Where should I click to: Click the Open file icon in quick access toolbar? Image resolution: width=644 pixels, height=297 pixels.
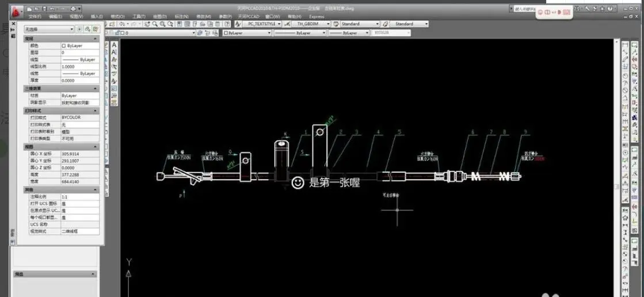37,9
